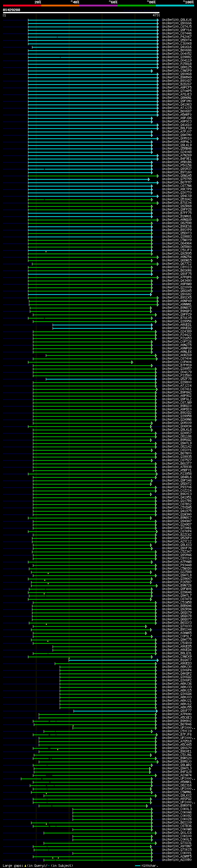Select the UniRef100_A8HJ36 label
This screenshot has height=868, width=197.
[x=177, y=684]
